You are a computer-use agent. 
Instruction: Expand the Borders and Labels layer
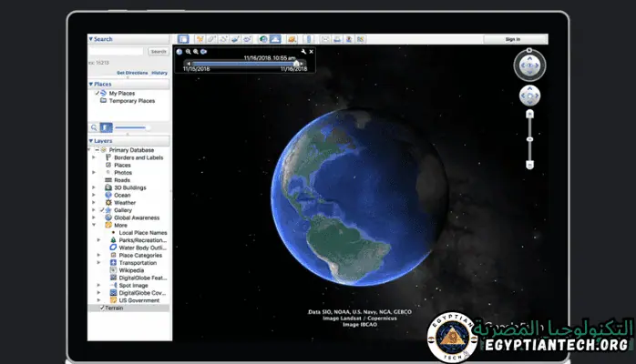[94, 157]
